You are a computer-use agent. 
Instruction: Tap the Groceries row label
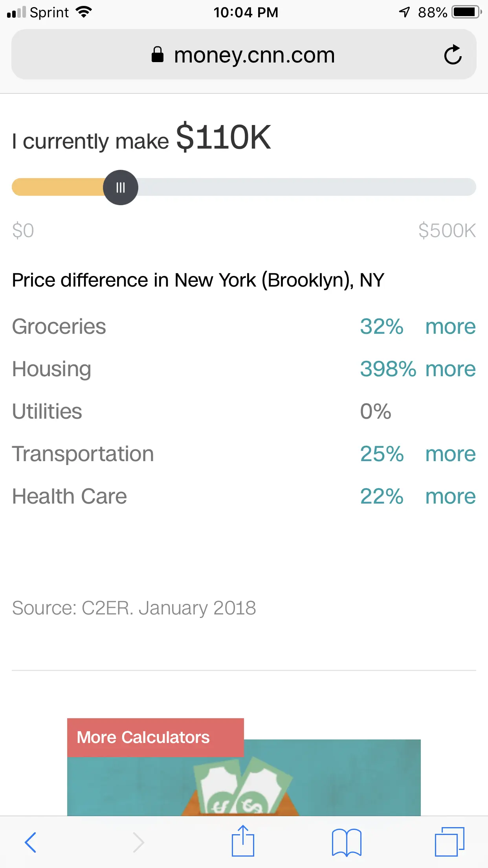pos(59,327)
